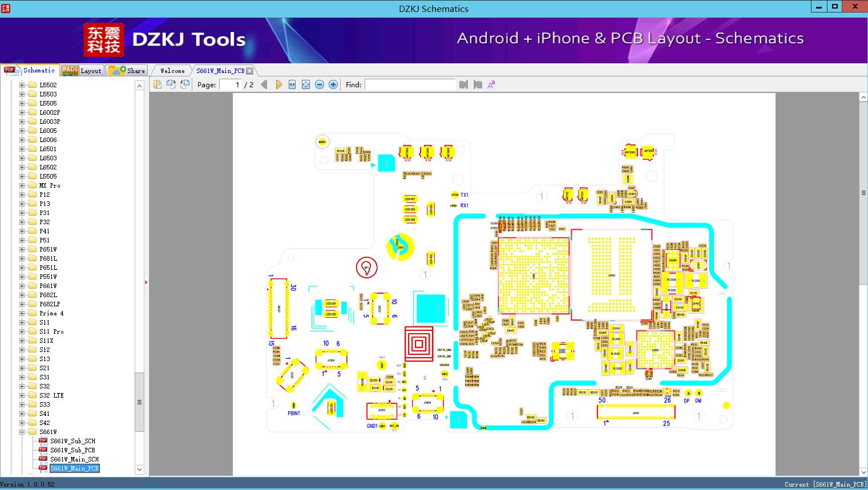Find the next search match

[x=478, y=84]
